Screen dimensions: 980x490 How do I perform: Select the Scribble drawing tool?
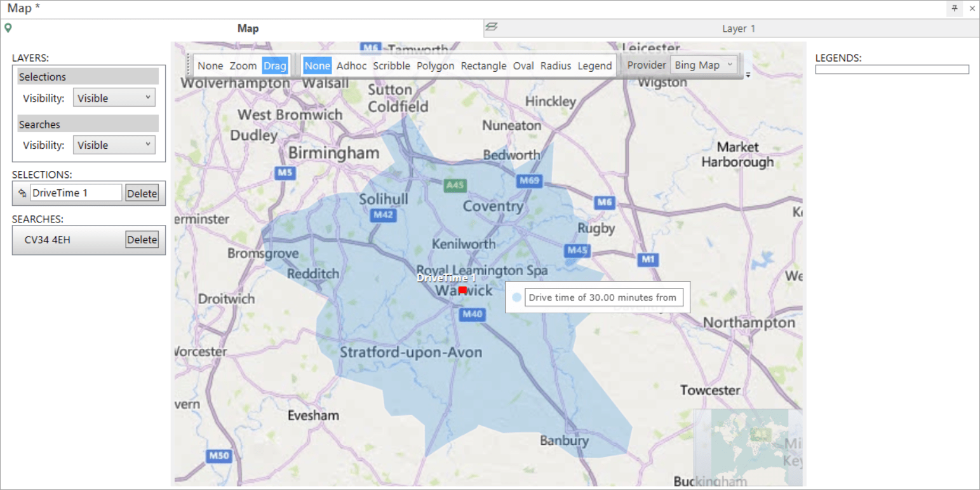coord(391,65)
